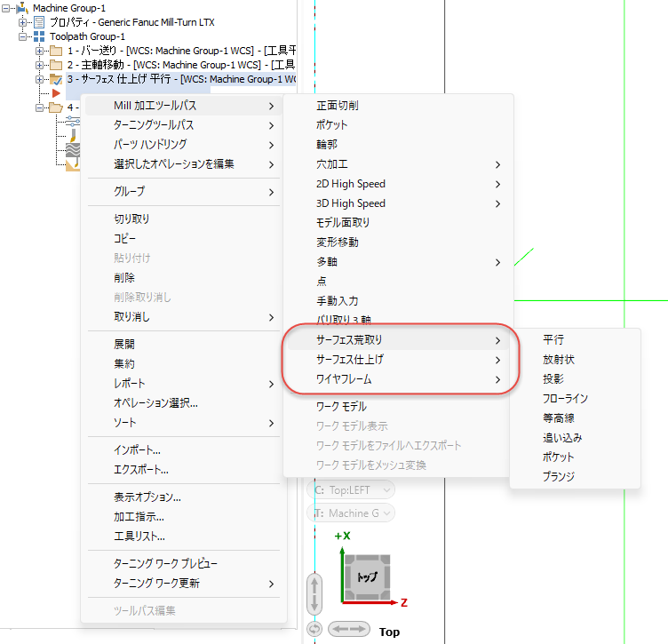Image resolution: width=668 pixels, height=644 pixels.
Task: Open the ソート submenu
Action: click(184, 423)
